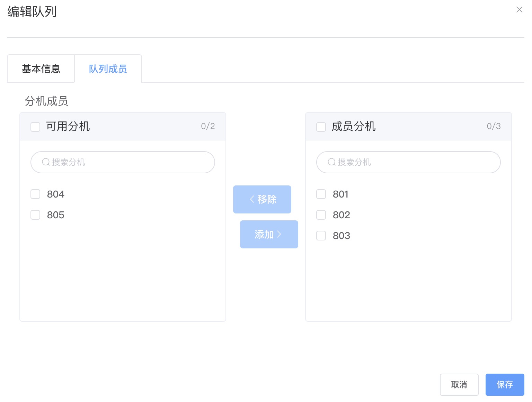Click the 移除 button to remove members

pyautogui.click(x=262, y=199)
